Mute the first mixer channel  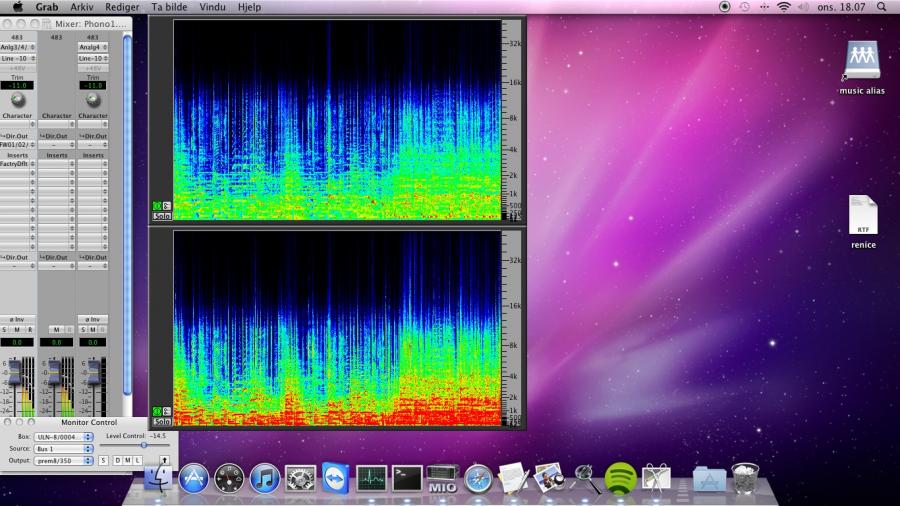17,329
